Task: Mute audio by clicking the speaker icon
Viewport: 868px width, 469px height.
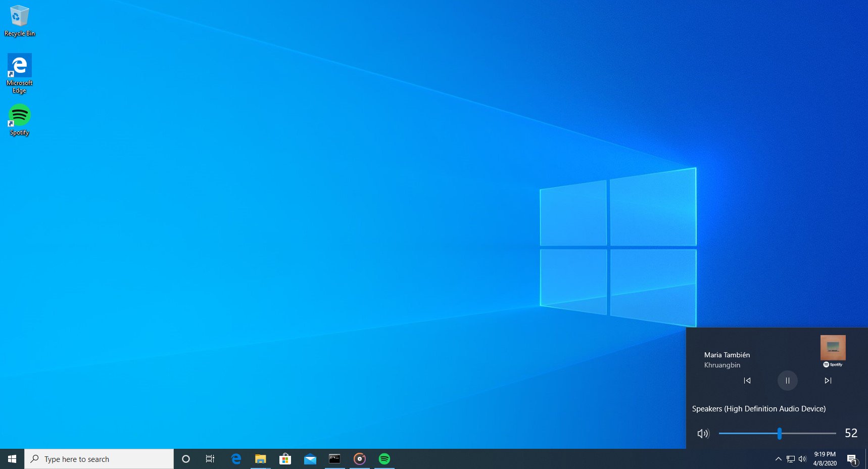Action: point(703,433)
